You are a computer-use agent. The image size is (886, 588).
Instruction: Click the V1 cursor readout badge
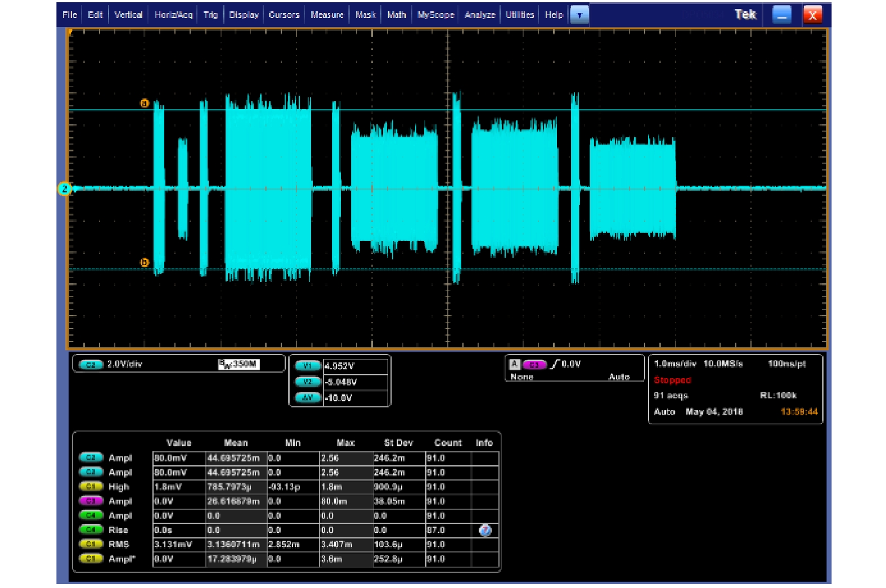tap(308, 366)
